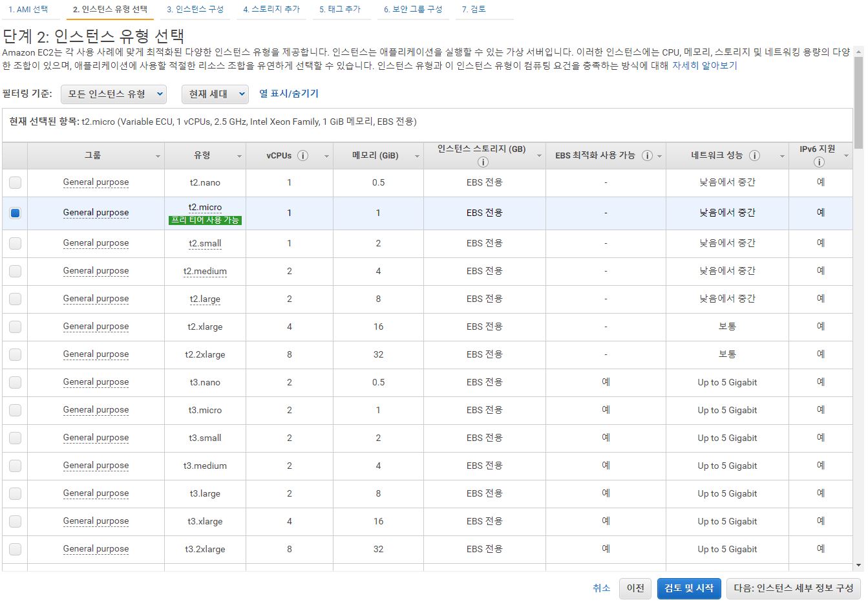
Task: Click the scrollbar up arrow
Action: [859, 51]
